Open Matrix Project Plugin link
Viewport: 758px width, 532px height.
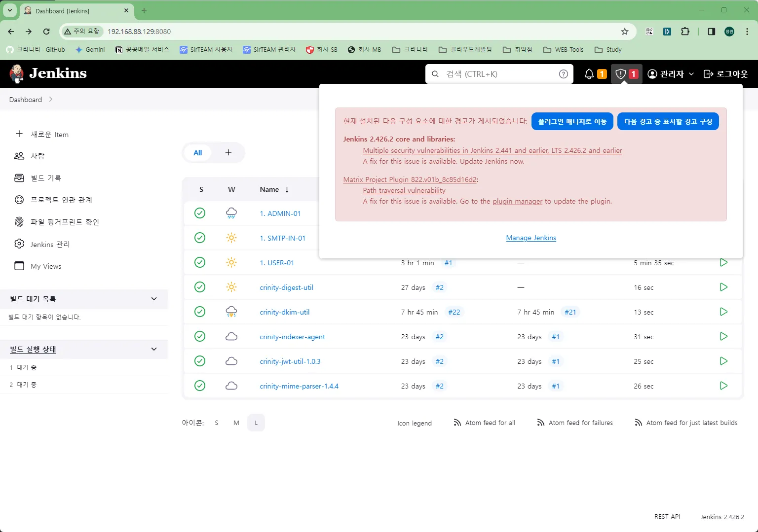(410, 179)
